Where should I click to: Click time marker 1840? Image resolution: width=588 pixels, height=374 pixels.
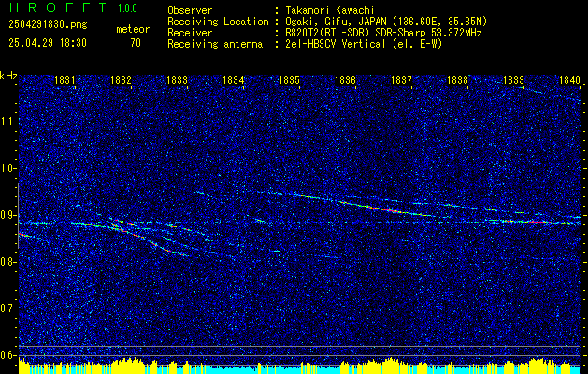click(569, 79)
